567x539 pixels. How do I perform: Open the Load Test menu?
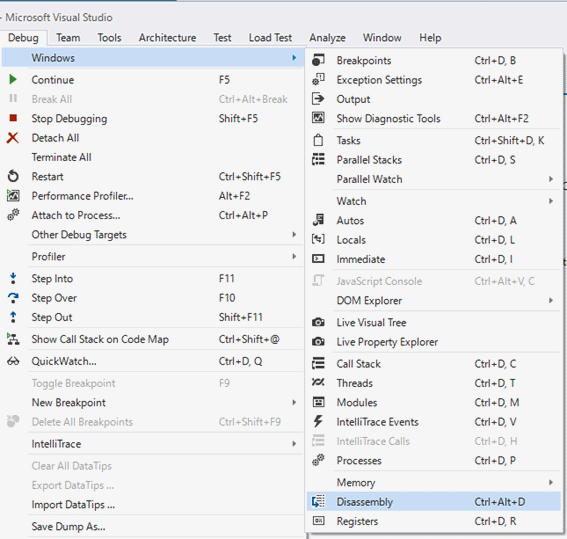point(270,38)
